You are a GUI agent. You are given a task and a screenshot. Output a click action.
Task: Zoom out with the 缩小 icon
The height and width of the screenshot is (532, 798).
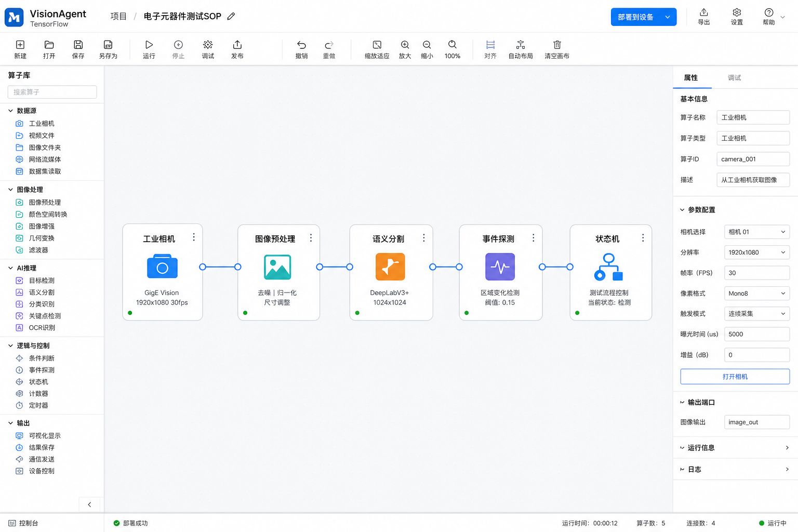point(427,45)
